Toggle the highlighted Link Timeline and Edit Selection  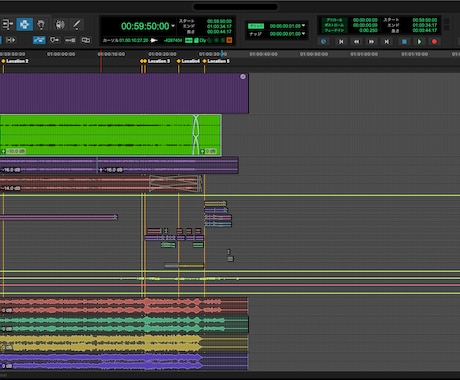coord(39,40)
